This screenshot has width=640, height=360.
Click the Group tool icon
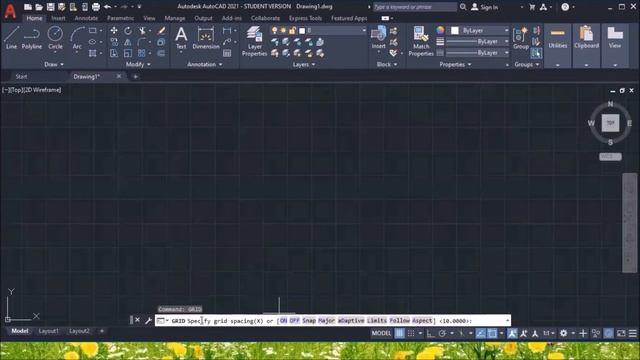click(x=521, y=38)
